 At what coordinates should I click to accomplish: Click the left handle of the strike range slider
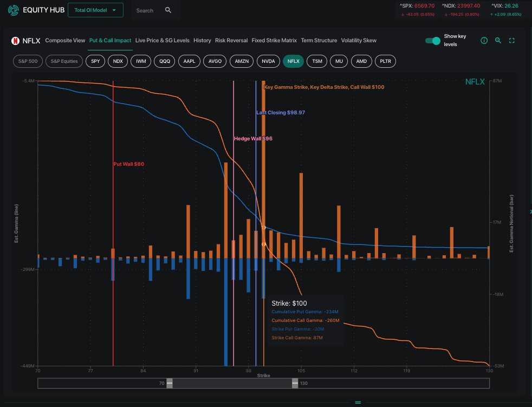pyautogui.click(x=170, y=383)
